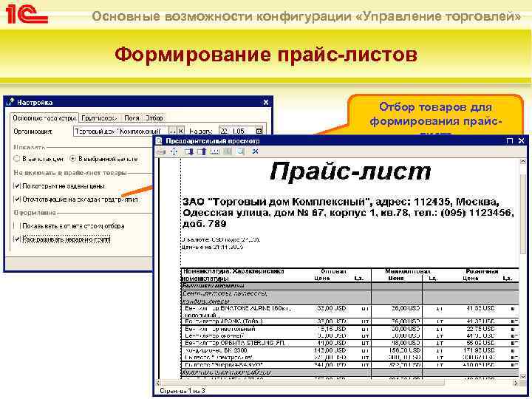Click the 'Мелкооптовая' price column header
532x399 pixels.
click(408, 271)
